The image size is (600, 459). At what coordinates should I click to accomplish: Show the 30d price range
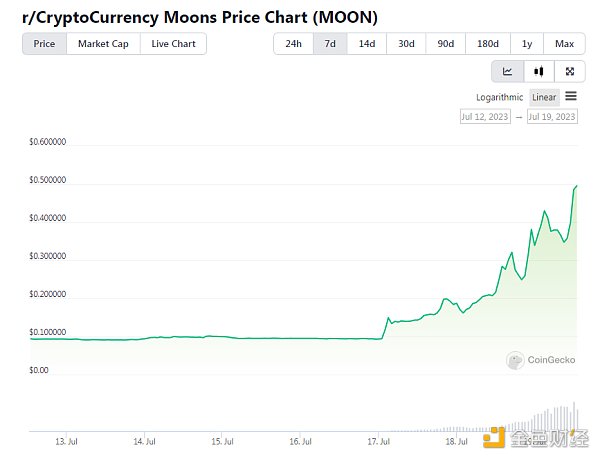coord(406,44)
